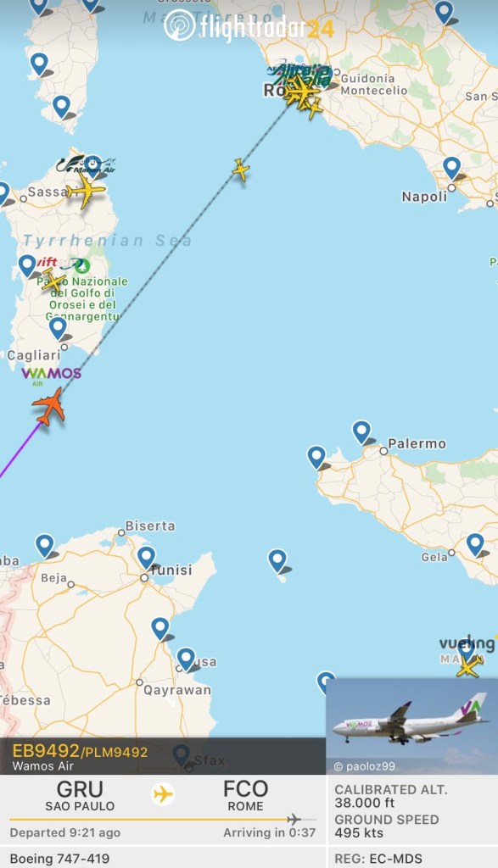
Task: Tap the Alitalia aircraft cluster at Rome
Action: coord(303,93)
